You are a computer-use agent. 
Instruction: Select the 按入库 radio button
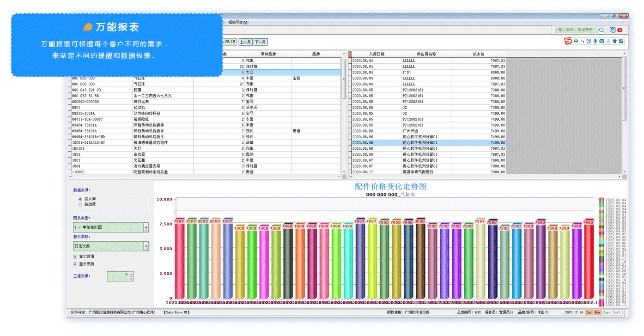coord(80,199)
